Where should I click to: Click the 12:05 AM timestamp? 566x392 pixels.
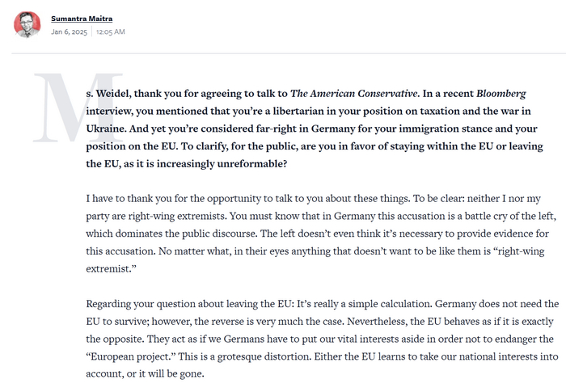pyautogui.click(x=111, y=32)
